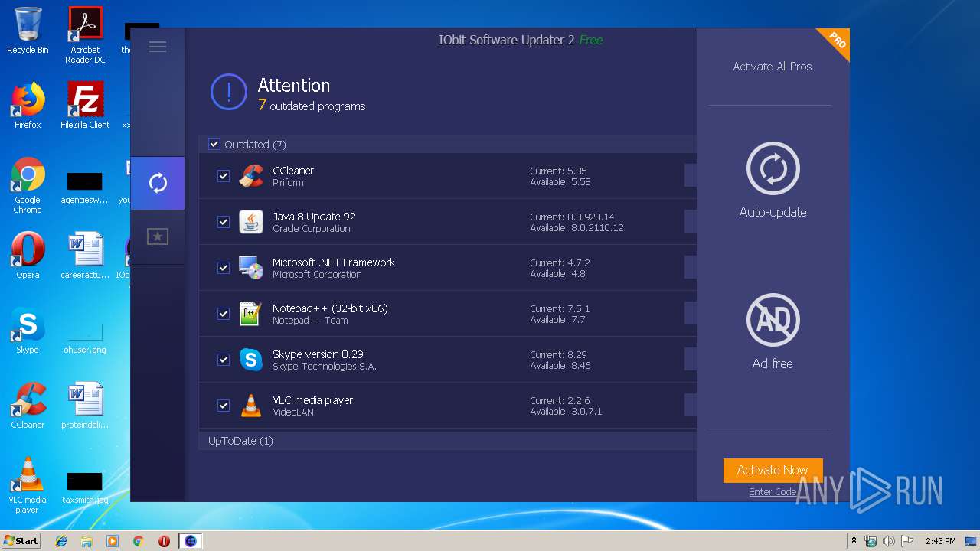Click Internet Explorer taskbar icon
The image size is (980, 551).
[x=61, y=541]
